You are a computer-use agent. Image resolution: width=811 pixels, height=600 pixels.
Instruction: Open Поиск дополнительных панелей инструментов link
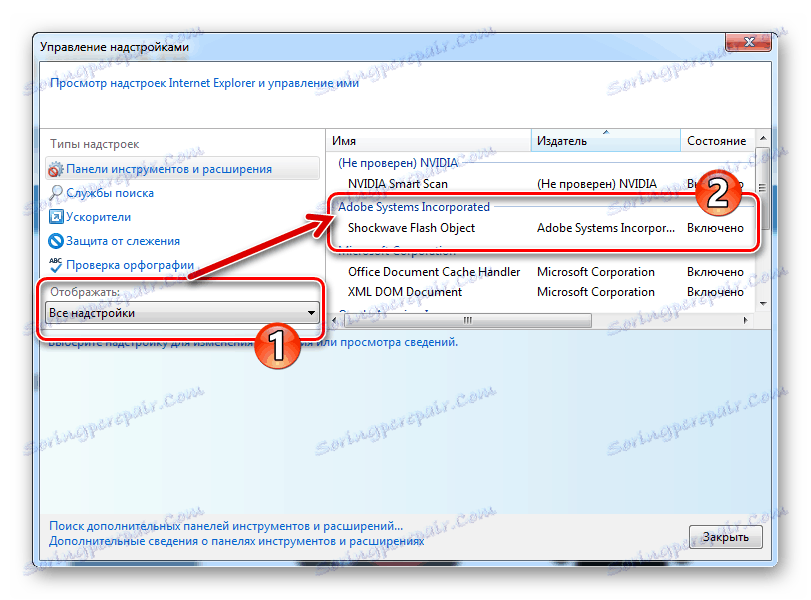tap(226, 526)
